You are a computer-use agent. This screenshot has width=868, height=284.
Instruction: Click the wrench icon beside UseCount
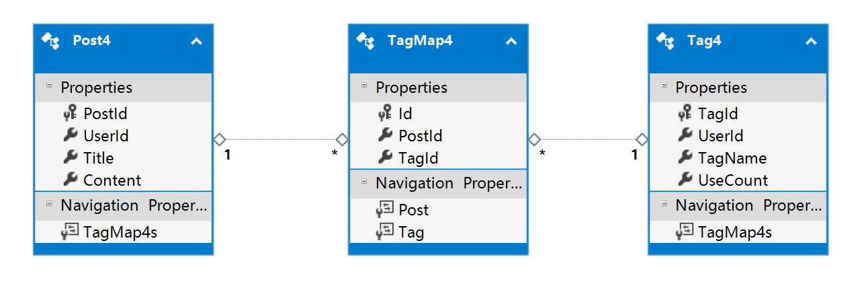click(x=685, y=180)
